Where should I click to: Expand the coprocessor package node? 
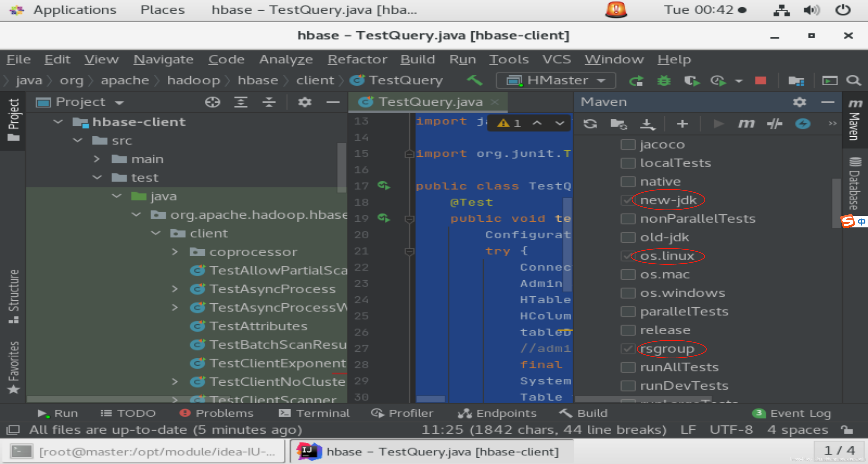[174, 252]
